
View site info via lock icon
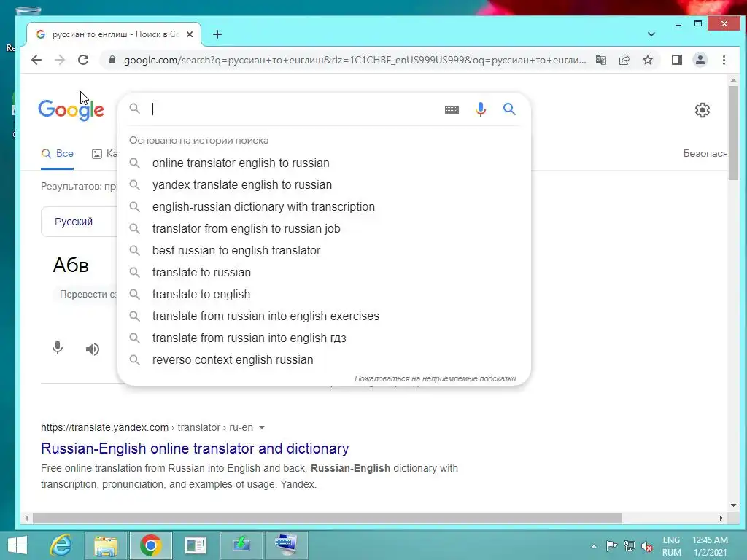[x=112, y=60]
